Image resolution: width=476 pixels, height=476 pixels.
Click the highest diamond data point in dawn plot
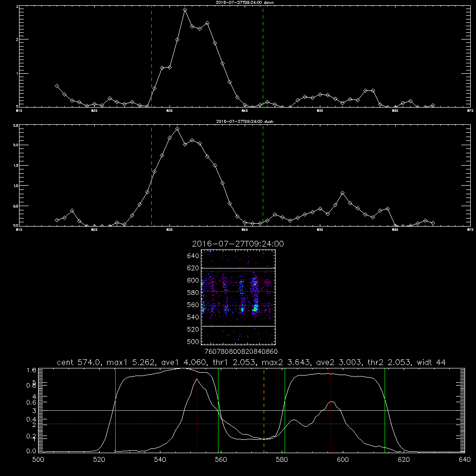[x=185, y=10]
